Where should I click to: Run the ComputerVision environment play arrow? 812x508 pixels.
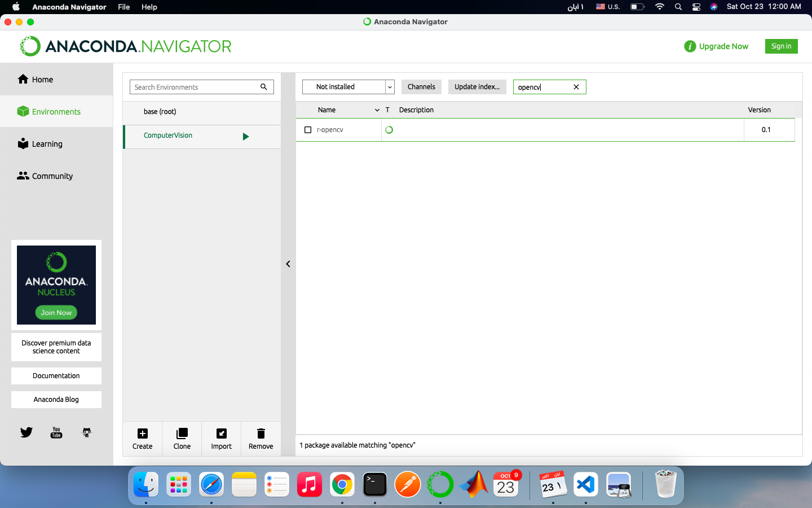tap(245, 137)
